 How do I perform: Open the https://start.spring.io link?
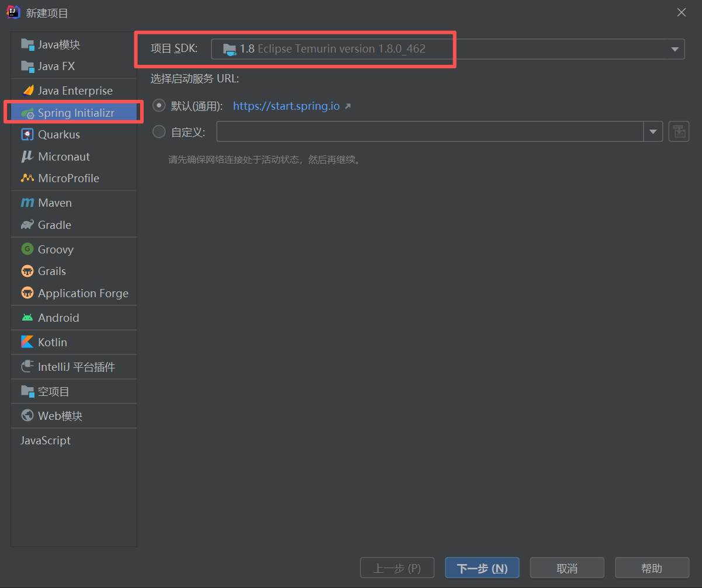(x=286, y=106)
